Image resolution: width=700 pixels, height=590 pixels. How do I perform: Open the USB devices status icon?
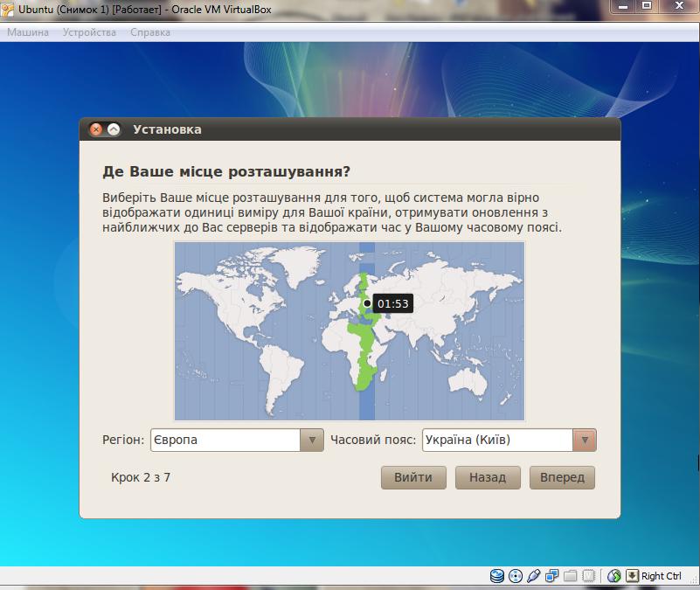(533, 576)
